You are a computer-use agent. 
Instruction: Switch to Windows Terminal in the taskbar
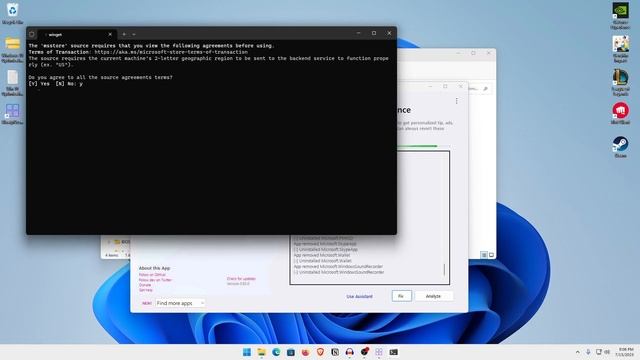[x=393, y=352]
